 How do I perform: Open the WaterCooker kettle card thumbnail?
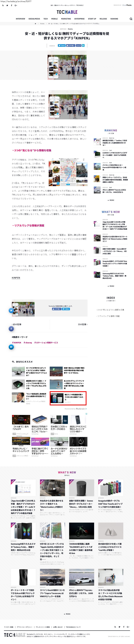click(x=52, y=488)
